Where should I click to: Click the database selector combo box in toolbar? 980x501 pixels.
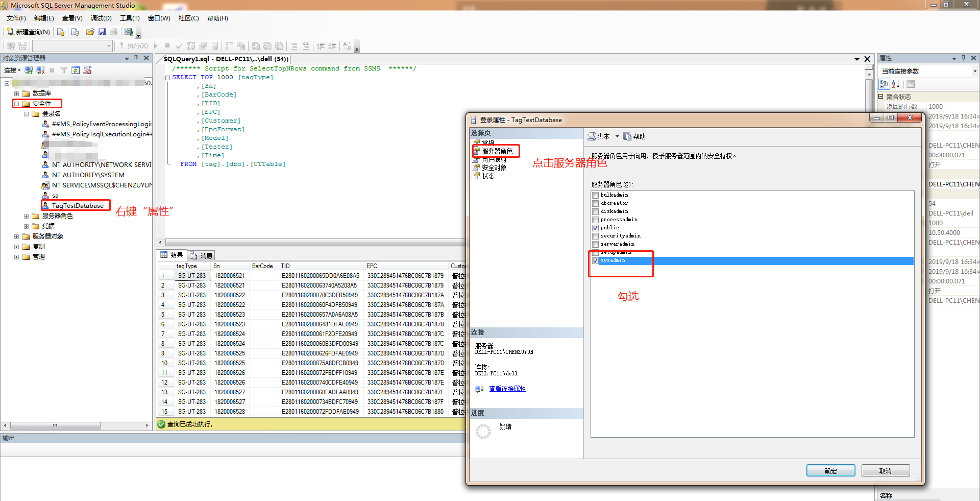tap(72, 46)
